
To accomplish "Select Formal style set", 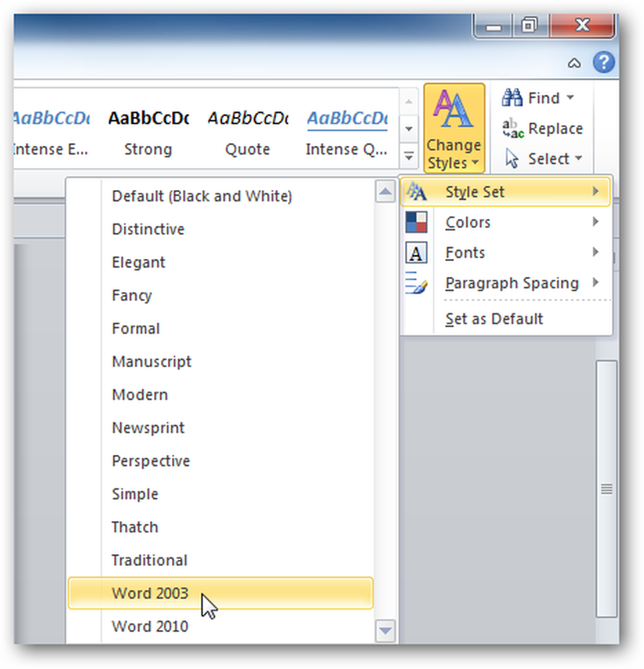I will click(220, 328).
